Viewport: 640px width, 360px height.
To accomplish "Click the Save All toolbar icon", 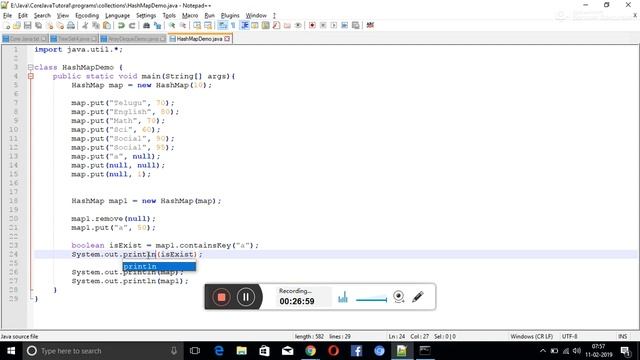I will [x=38, y=25].
